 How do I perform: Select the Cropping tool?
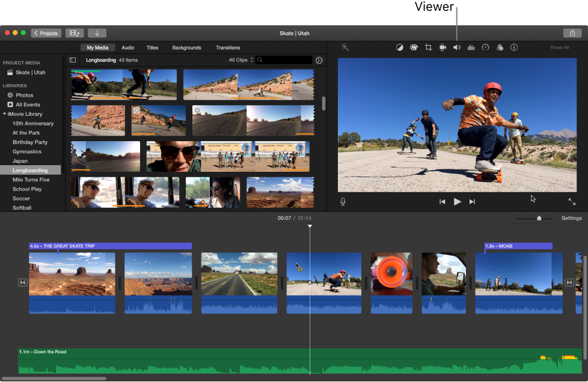coord(428,47)
